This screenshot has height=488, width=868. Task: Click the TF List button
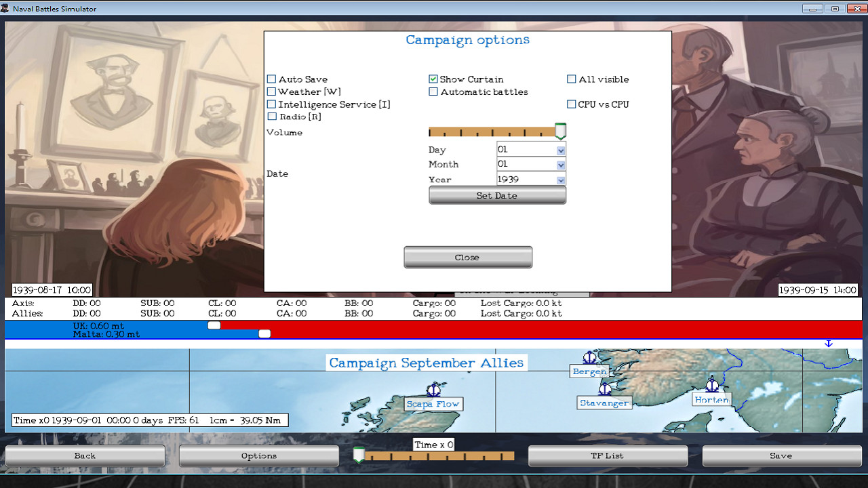607,455
